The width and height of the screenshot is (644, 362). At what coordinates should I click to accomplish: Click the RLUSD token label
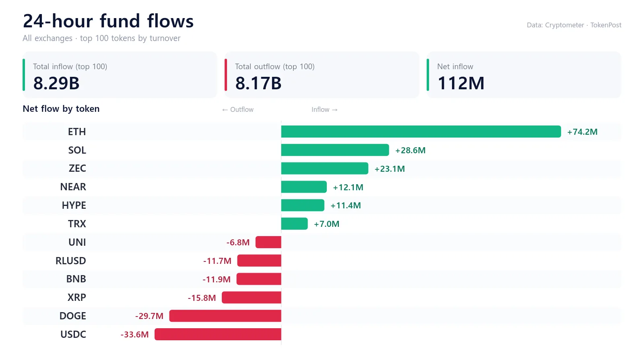(71, 261)
